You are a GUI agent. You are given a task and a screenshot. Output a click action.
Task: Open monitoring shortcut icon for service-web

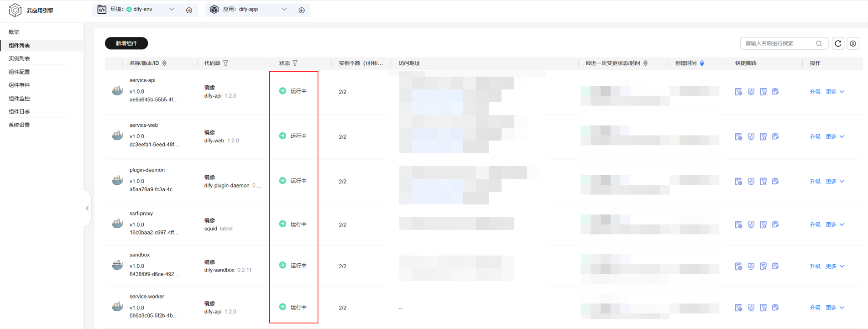tap(751, 136)
